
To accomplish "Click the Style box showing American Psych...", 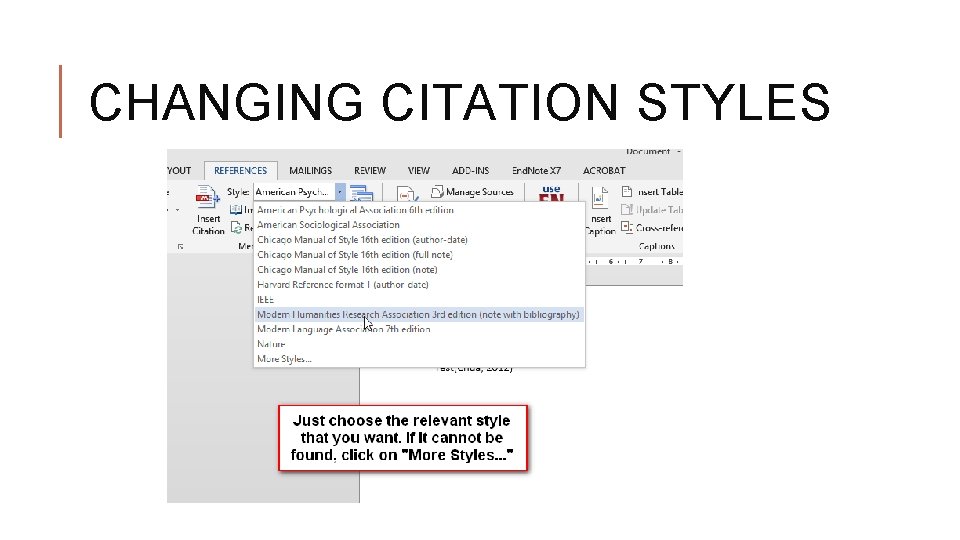I will tap(294, 192).
